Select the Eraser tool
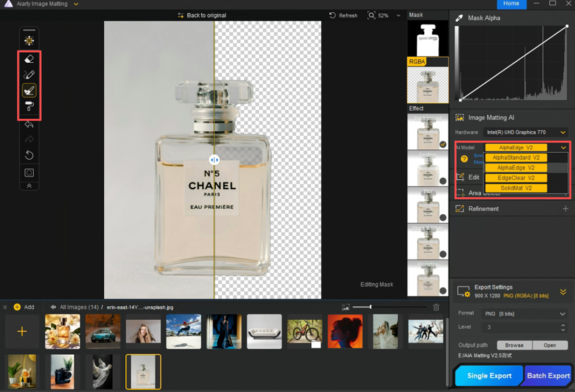This screenshot has height=392, width=575. click(29, 59)
